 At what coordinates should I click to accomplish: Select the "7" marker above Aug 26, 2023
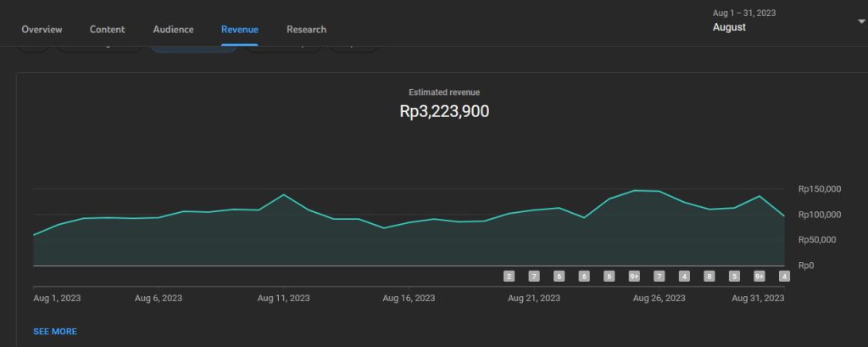(x=659, y=276)
